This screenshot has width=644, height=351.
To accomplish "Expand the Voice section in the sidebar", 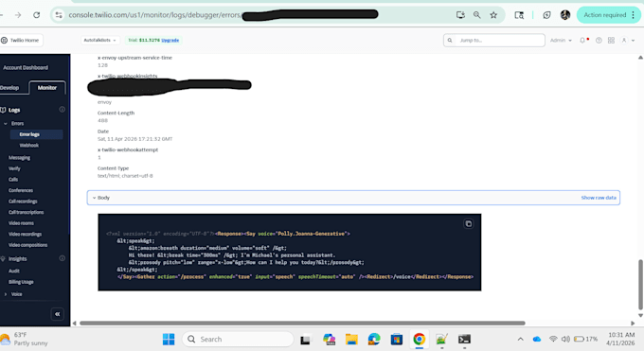I will point(6,294).
